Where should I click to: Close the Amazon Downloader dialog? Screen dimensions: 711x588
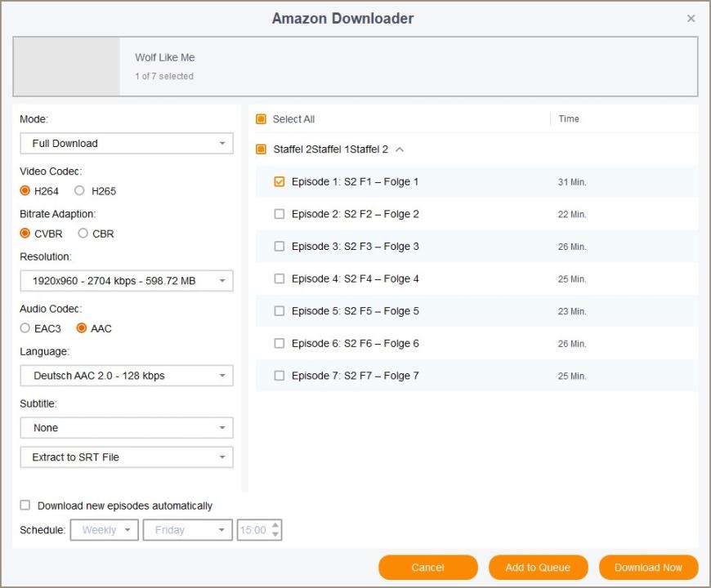click(691, 19)
